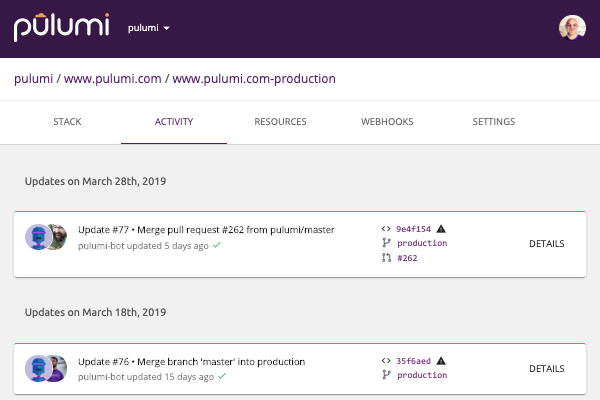
Task: Open the www.pulumi.com-production stack breadcrumb
Action: (254, 79)
